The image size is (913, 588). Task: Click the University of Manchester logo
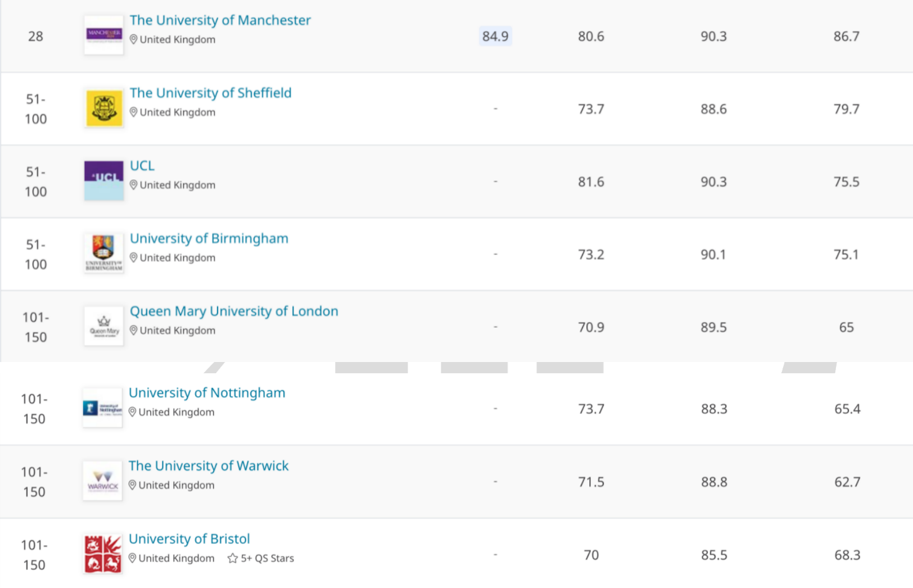tap(103, 35)
